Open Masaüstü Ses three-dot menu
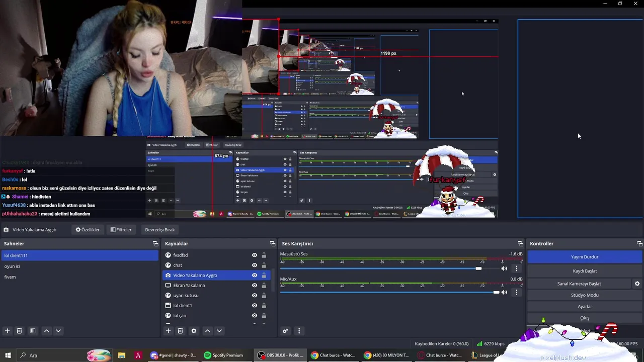644x362 pixels. click(x=516, y=268)
